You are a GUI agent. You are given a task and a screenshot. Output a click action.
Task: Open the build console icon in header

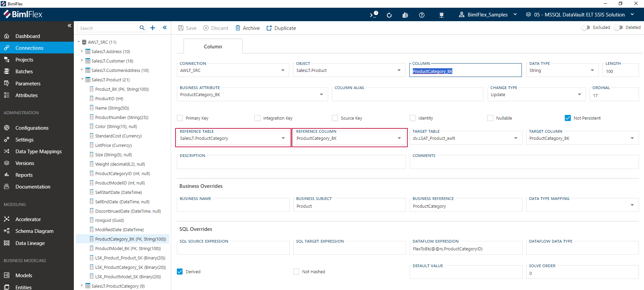(374, 14)
